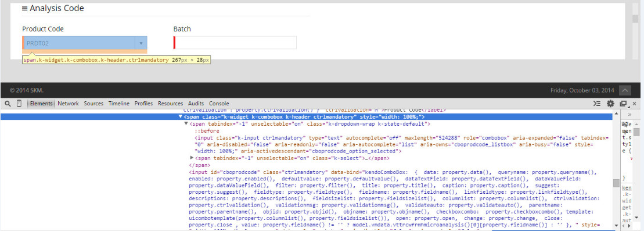Select the Resources tab
The height and width of the screenshot is (231, 644).
click(170, 104)
